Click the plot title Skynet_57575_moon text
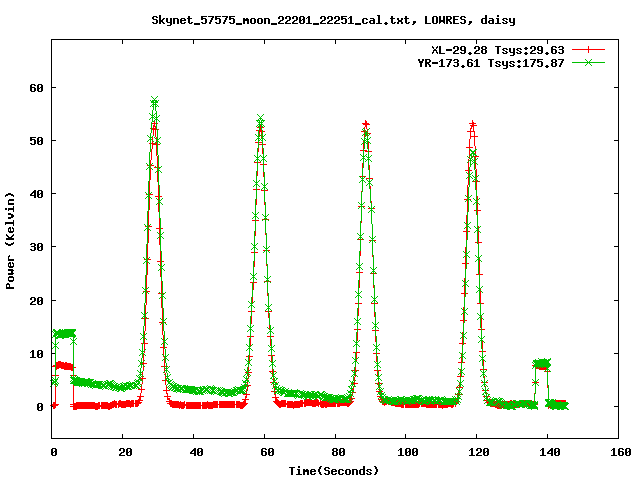Image resolution: width=640 pixels, height=480 pixels. click(x=320, y=19)
